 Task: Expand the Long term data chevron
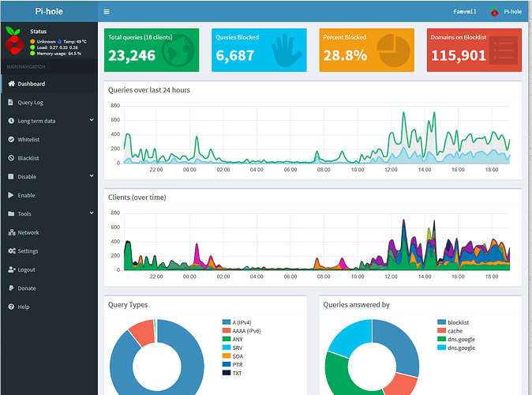(x=92, y=120)
